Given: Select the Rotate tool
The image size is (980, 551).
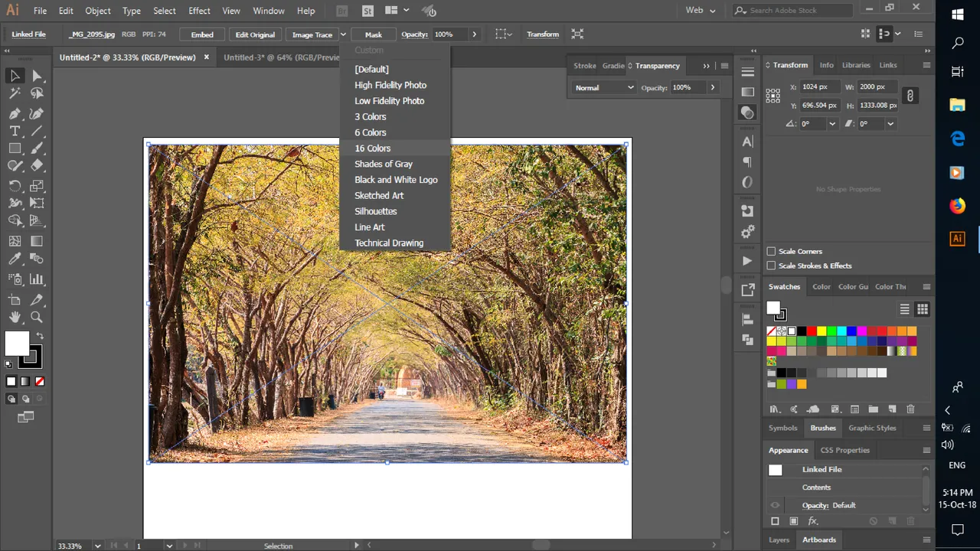Looking at the screenshot, I should (15, 186).
